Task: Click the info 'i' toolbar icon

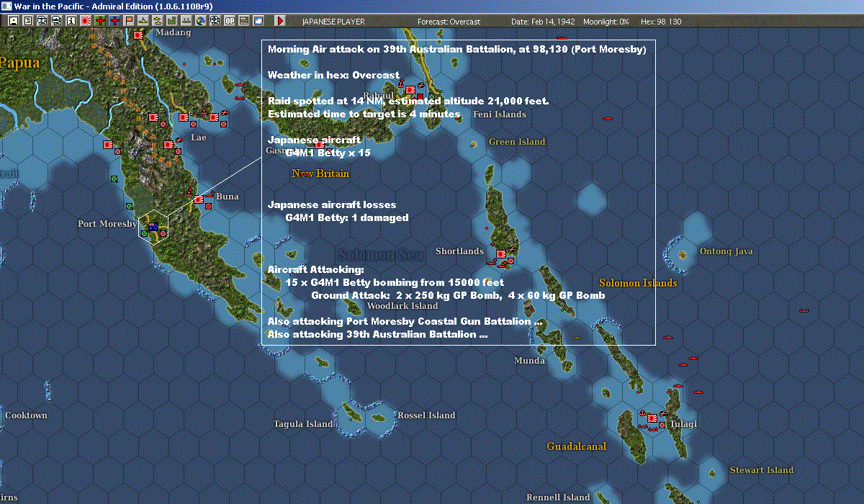Action: 71,21
